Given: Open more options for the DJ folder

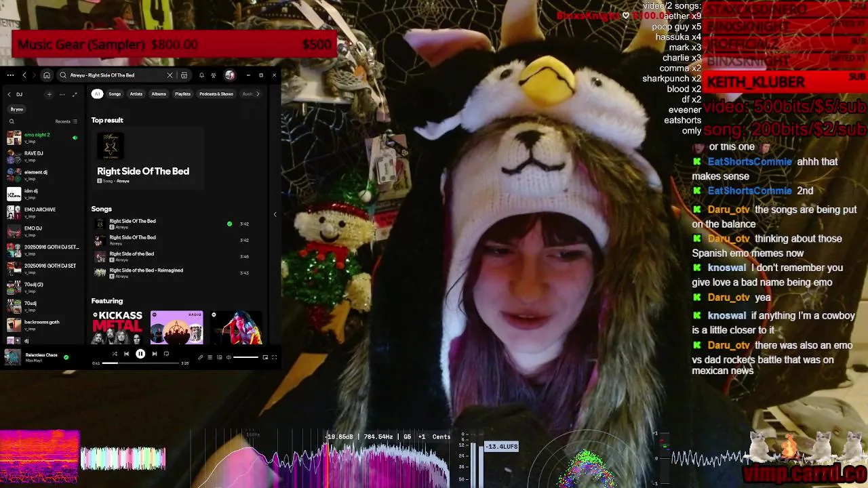Looking at the screenshot, I should pyautogui.click(x=62, y=94).
